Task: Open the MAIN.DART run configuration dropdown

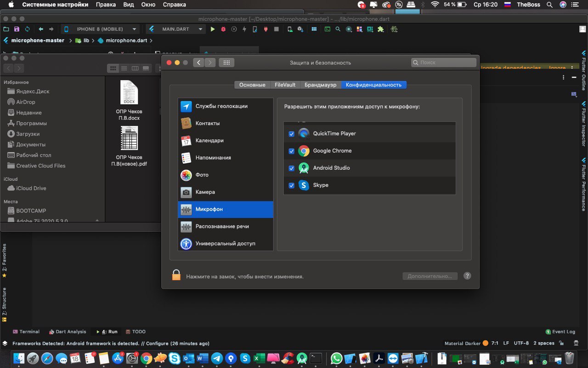Action: [175, 29]
